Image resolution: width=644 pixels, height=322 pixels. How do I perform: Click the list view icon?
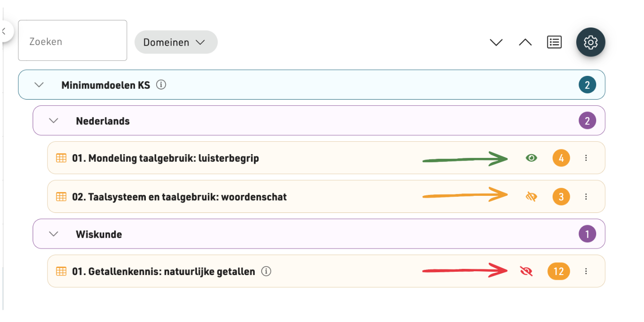coord(554,42)
